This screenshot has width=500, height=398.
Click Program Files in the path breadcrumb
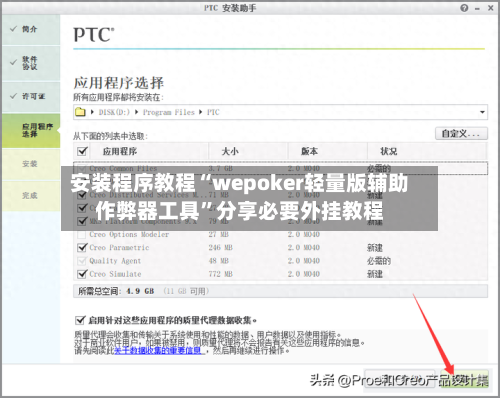(x=169, y=112)
